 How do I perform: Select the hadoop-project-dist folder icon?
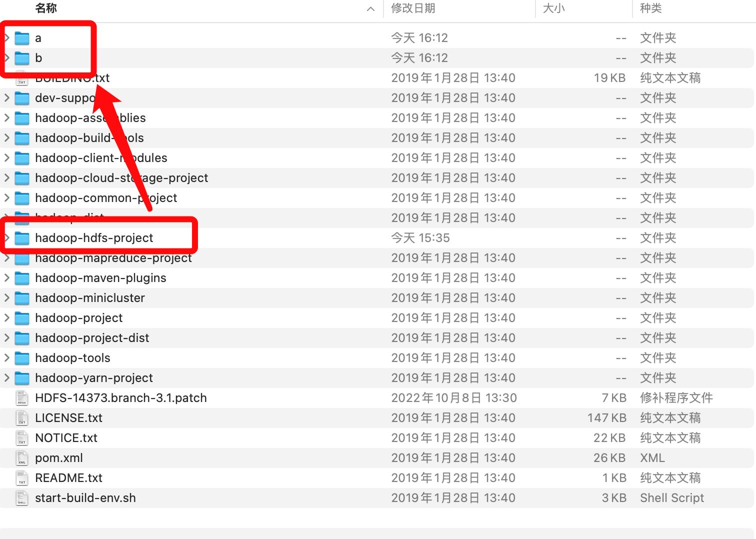[22, 338]
